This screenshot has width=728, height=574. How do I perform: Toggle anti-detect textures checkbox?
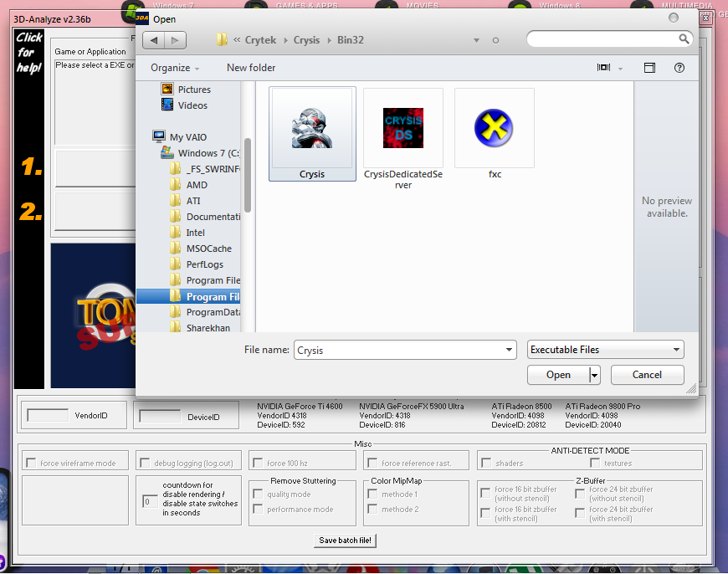coord(595,463)
